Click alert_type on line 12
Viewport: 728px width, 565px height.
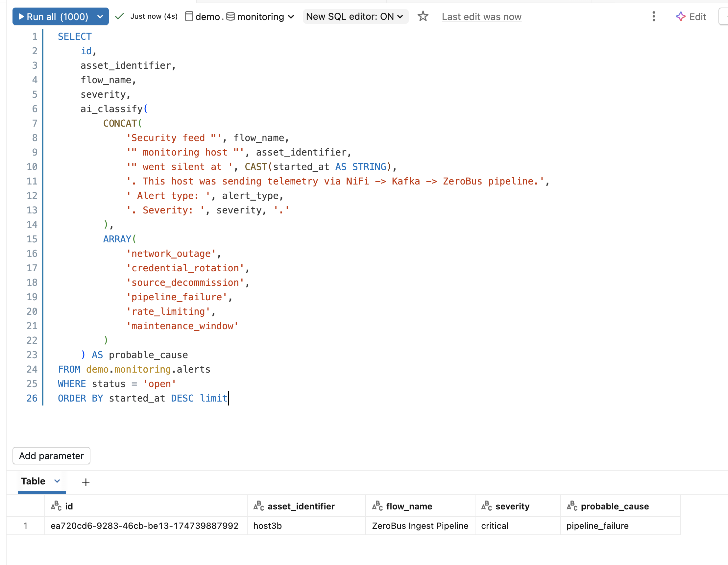click(250, 196)
